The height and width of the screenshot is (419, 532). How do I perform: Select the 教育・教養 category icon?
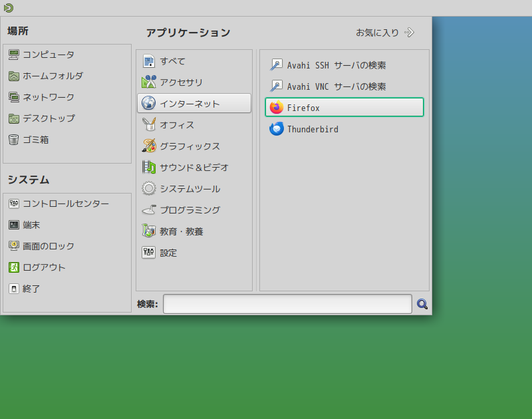148,231
